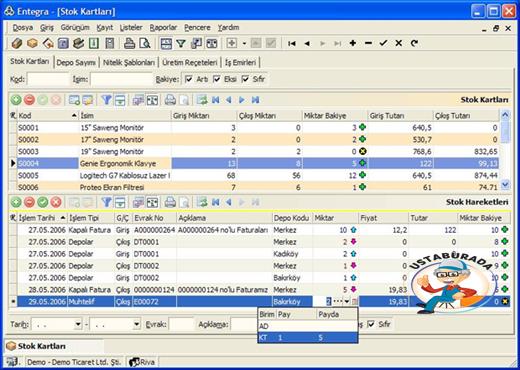The height and width of the screenshot is (370, 520).
Task: Click the print icon in the main toolbar
Action: pyautogui.click(x=129, y=43)
